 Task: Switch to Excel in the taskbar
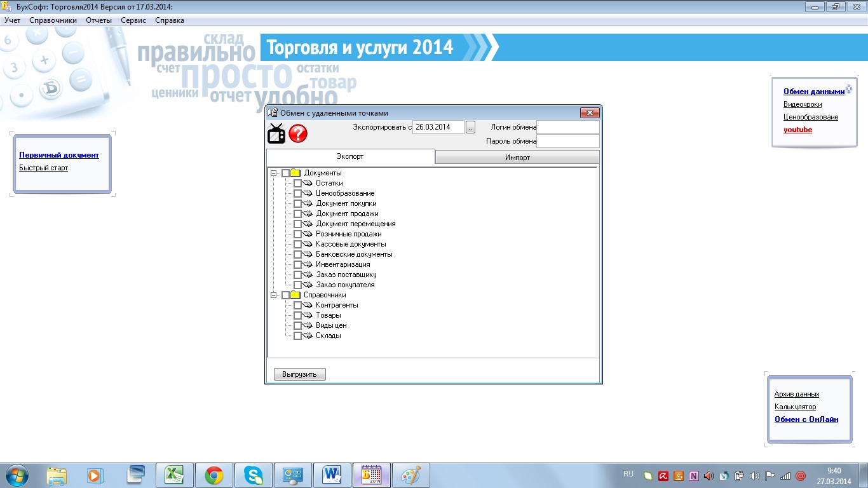[174, 475]
